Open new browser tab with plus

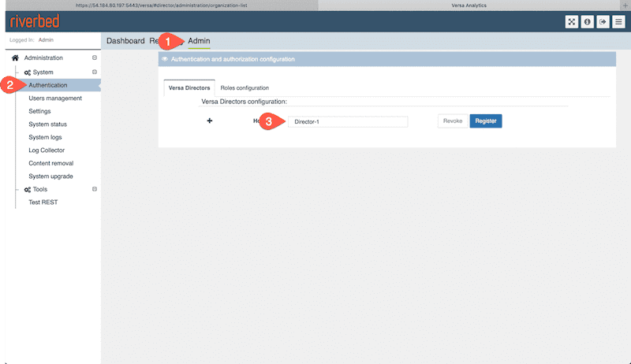click(x=625, y=6)
